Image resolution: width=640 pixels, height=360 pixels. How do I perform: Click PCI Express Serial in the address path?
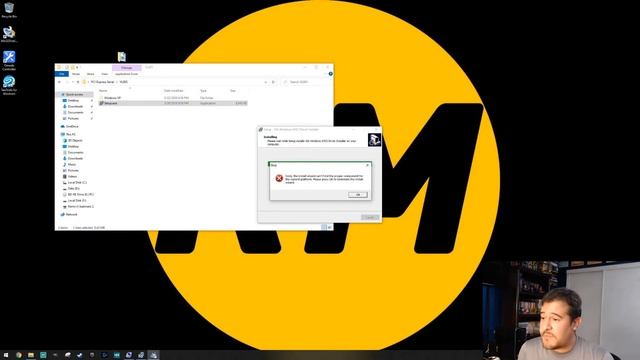102,82
